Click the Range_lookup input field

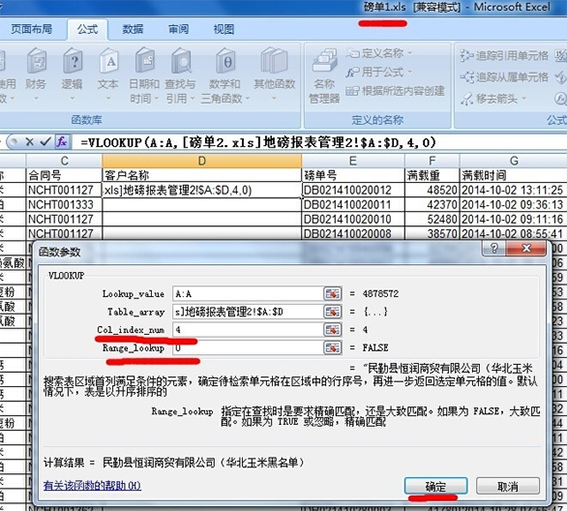(248, 348)
